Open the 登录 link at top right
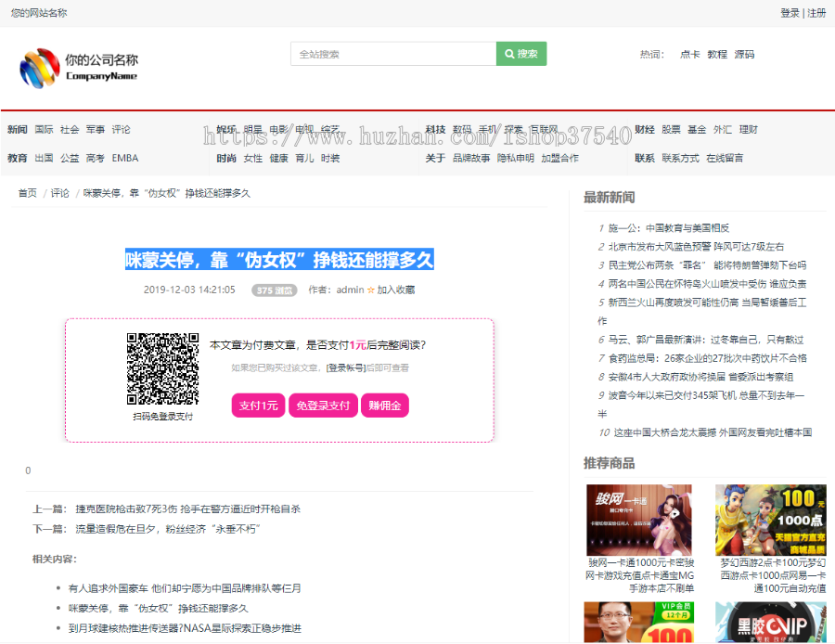This screenshot has height=644, width=835. click(790, 13)
